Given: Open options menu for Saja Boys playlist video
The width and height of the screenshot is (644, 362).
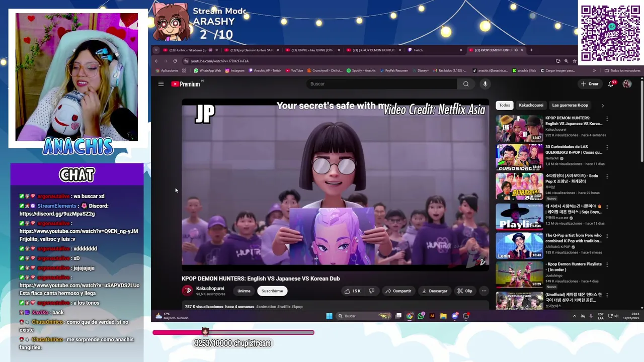Looking at the screenshot, I should pyautogui.click(x=607, y=207).
